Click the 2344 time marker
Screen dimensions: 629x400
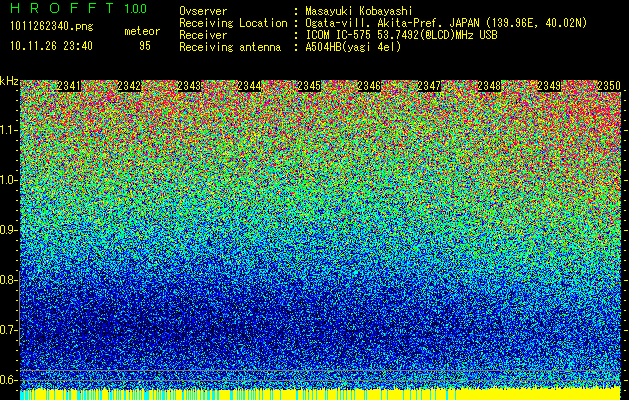249,86
